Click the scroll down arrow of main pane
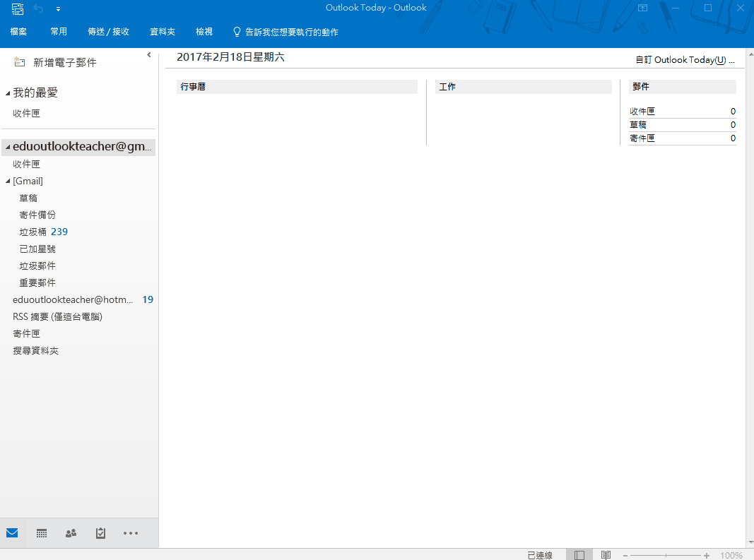 click(x=750, y=543)
